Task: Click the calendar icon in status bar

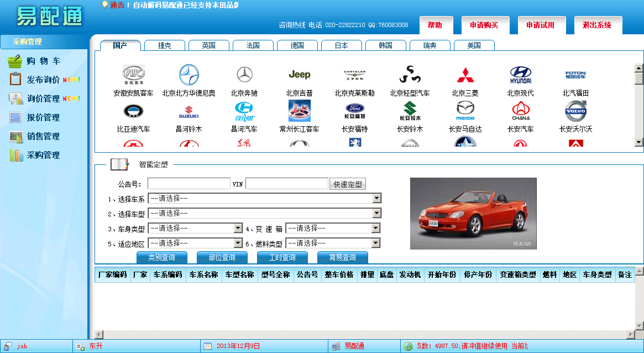Action: pyautogui.click(x=207, y=346)
